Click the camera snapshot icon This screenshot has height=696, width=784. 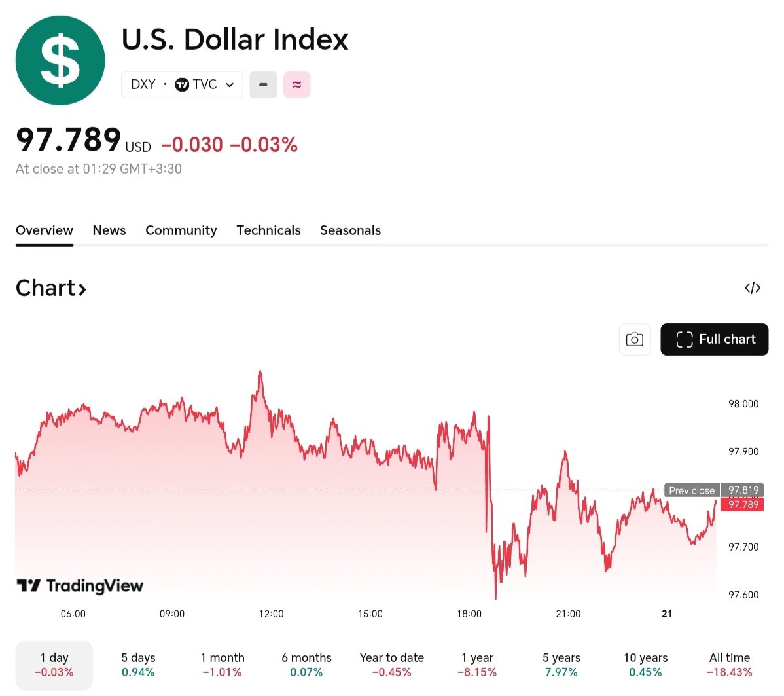pyautogui.click(x=634, y=339)
